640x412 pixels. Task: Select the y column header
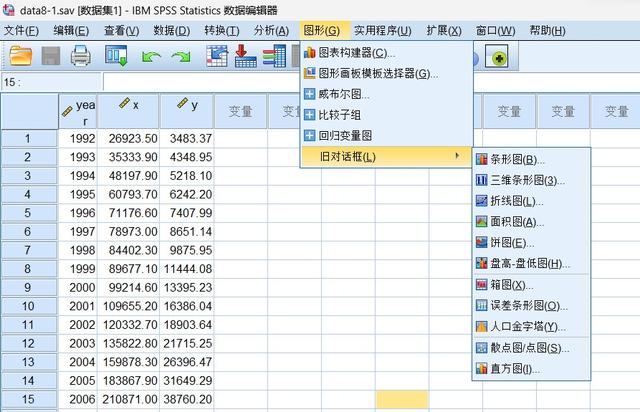[x=187, y=111]
